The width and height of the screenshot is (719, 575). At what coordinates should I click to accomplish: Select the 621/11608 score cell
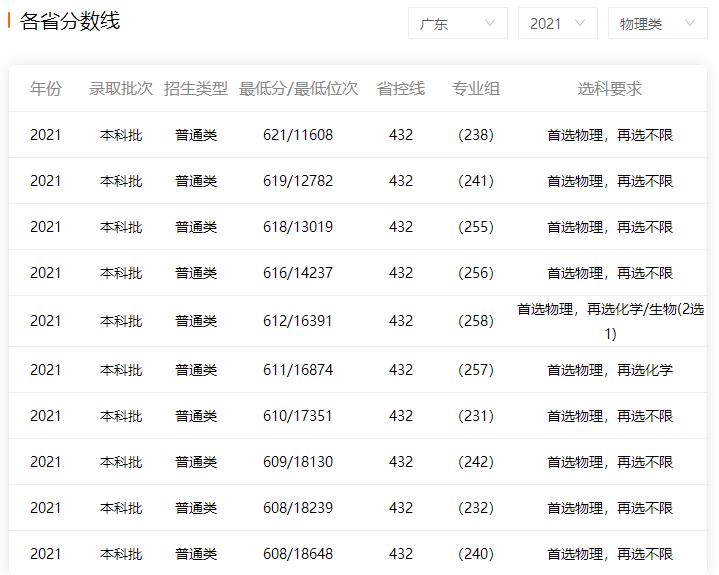[x=298, y=135]
